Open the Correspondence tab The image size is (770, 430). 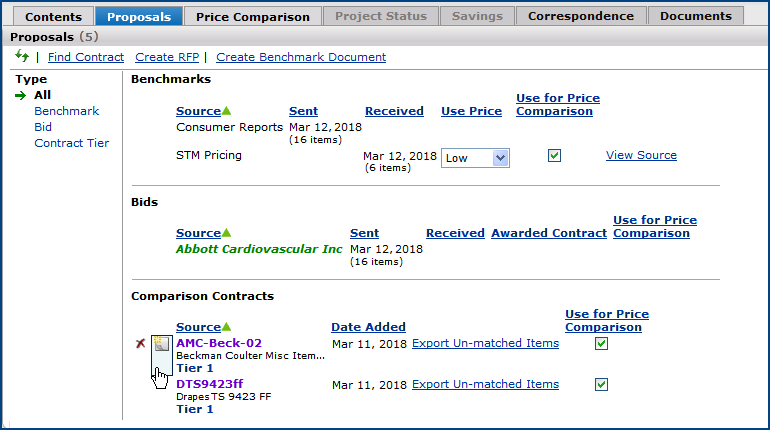click(580, 16)
